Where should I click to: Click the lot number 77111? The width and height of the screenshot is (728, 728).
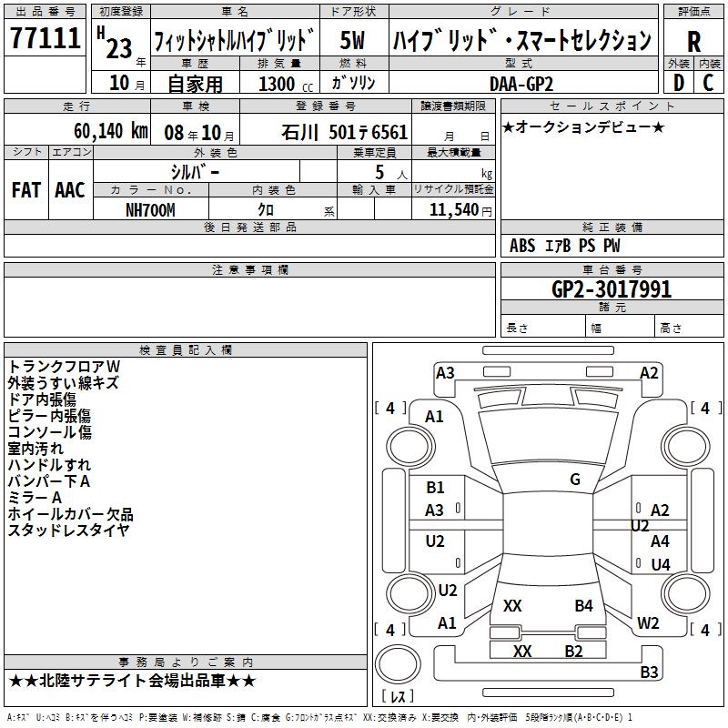pyautogui.click(x=44, y=39)
